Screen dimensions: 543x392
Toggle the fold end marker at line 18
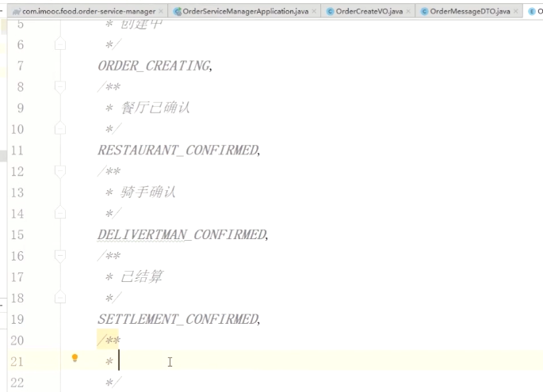click(x=60, y=297)
